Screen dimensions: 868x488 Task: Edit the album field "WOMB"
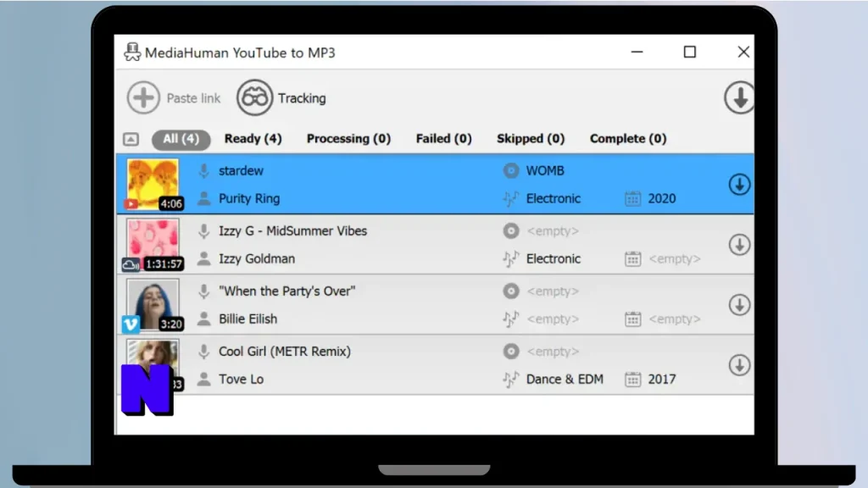[545, 171]
